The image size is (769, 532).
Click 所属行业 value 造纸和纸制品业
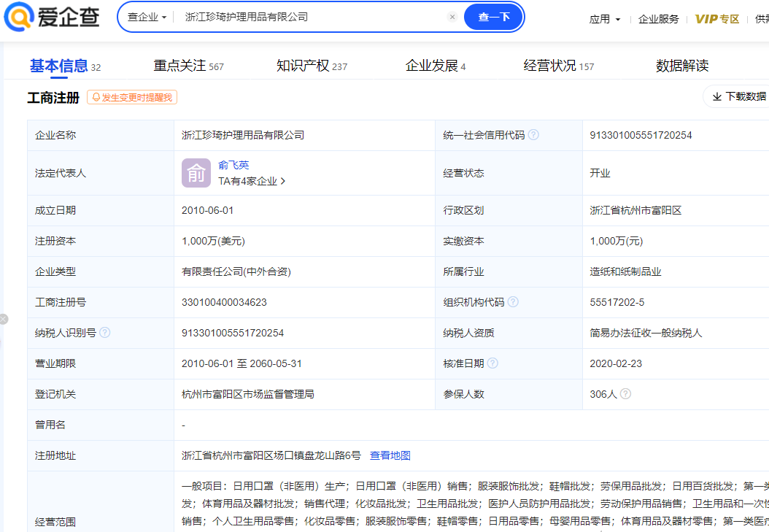(625, 271)
